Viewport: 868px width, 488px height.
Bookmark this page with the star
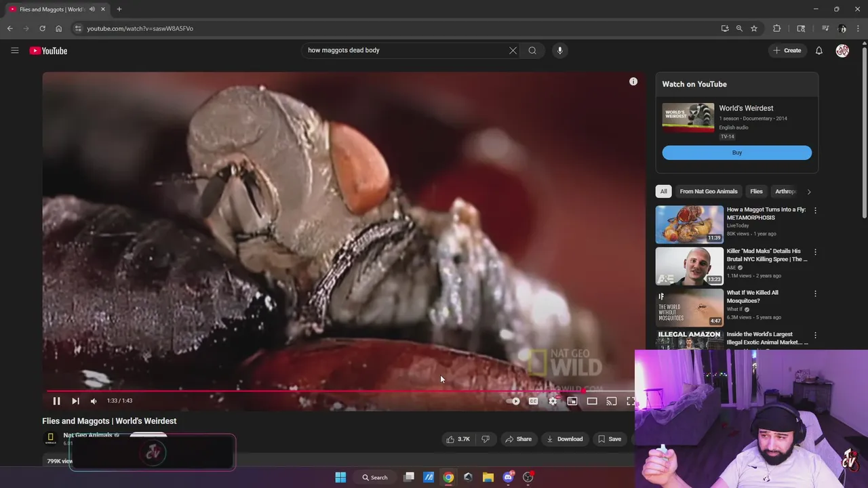(x=753, y=28)
